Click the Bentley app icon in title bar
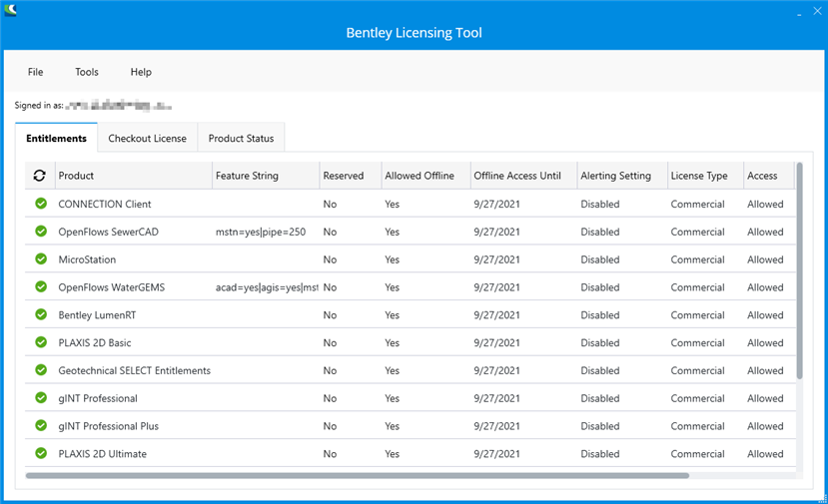Viewport: 828px width, 504px height. (x=10, y=10)
